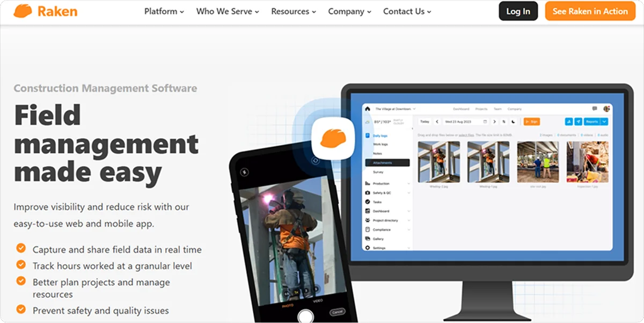
Task: Open the Platform dropdown in the site navigation
Action: [164, 11]
